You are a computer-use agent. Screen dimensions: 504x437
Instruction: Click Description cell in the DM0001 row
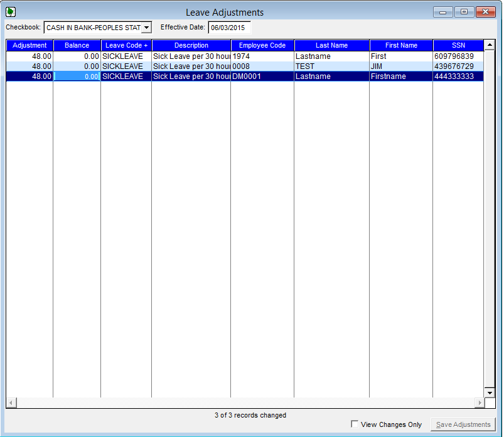point(191,76)
